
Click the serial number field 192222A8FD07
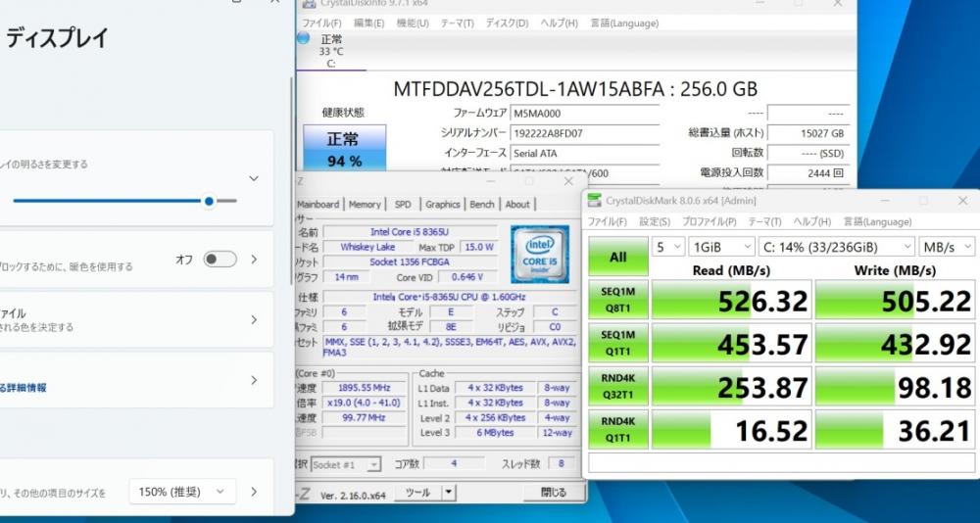pyautogui.click(x=584, y=133)
